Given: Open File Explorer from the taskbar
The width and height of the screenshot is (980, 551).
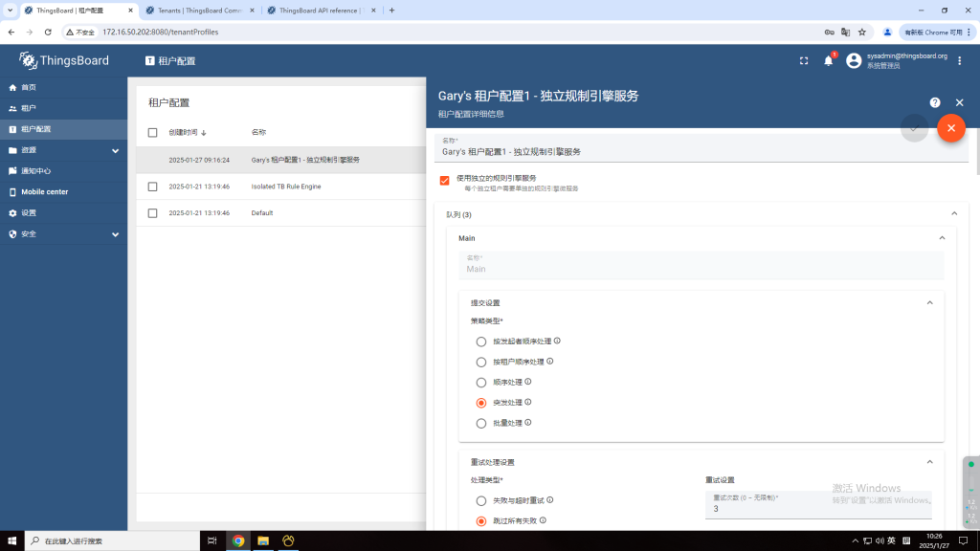Looking at the screenshot, I should 263,541.
